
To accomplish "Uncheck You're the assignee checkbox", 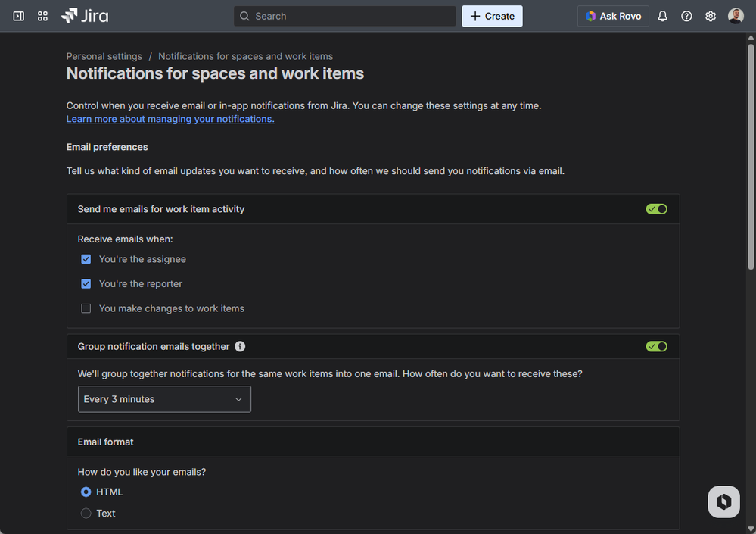I will [86, 259].
